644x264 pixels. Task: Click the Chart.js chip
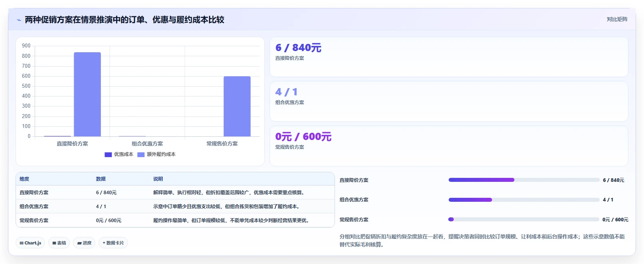[30, 243]
